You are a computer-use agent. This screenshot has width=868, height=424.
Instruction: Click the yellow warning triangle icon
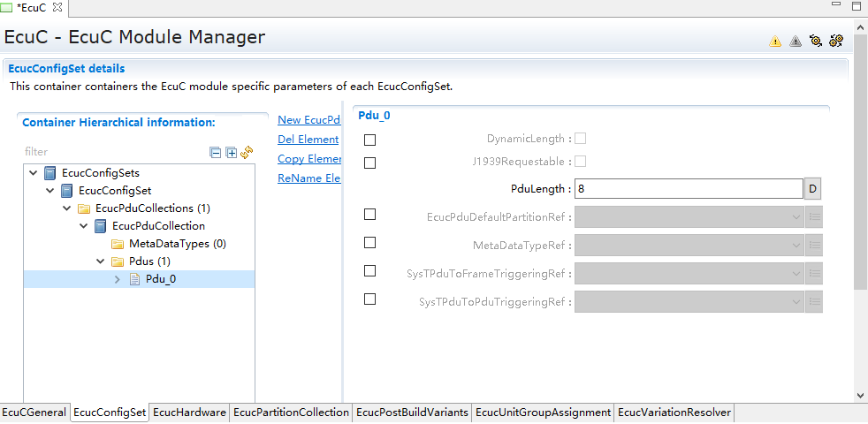pos(775,41)
